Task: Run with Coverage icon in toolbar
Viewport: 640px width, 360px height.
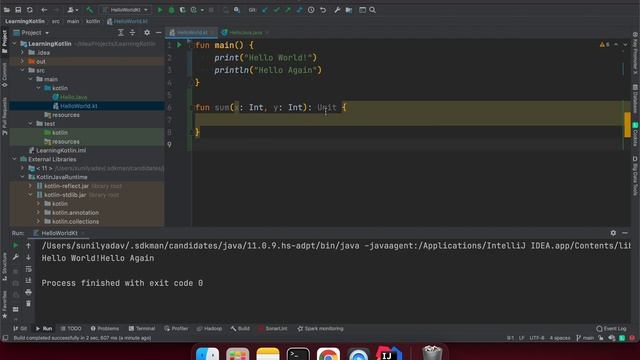Action: coord(183,10)
